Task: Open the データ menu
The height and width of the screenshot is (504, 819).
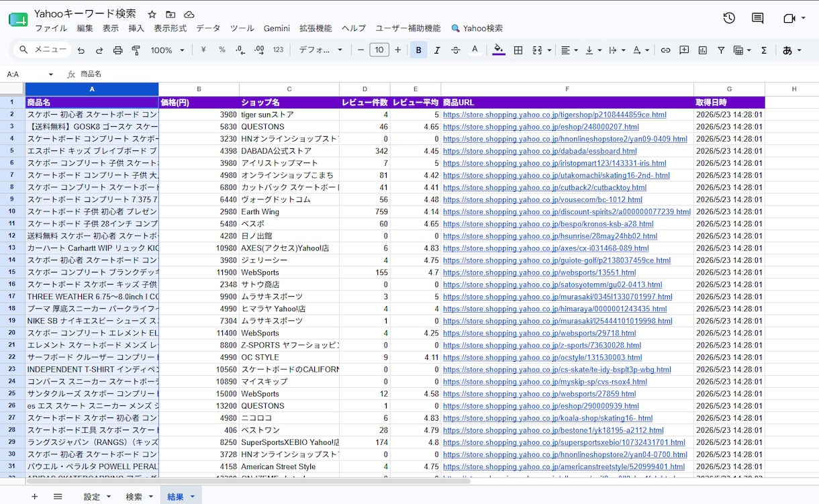Action: (x=208, y=28)
